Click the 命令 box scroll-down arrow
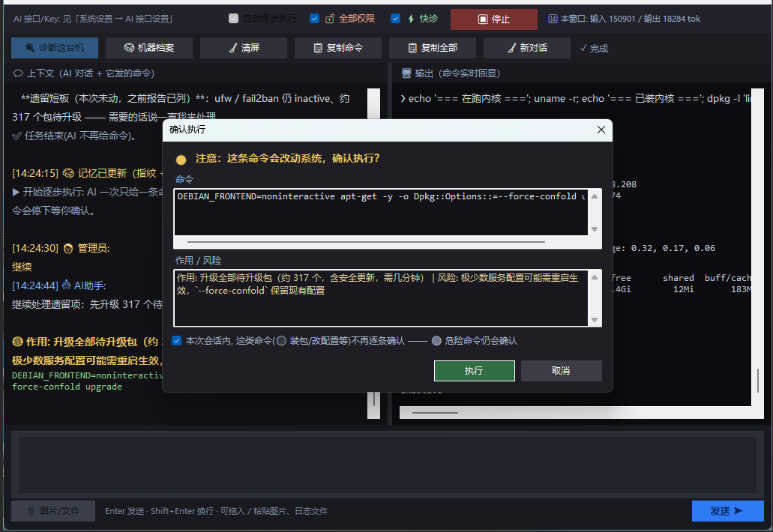Screen dimensions: 773x532 (595, 229)
